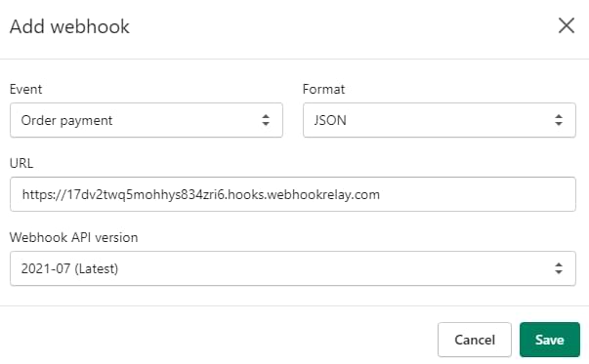Viewport: 589px width, 364px height.
Task: Click the up-down arrows icon in API version select
Action: pyautogui.click(x=559, y=268)
